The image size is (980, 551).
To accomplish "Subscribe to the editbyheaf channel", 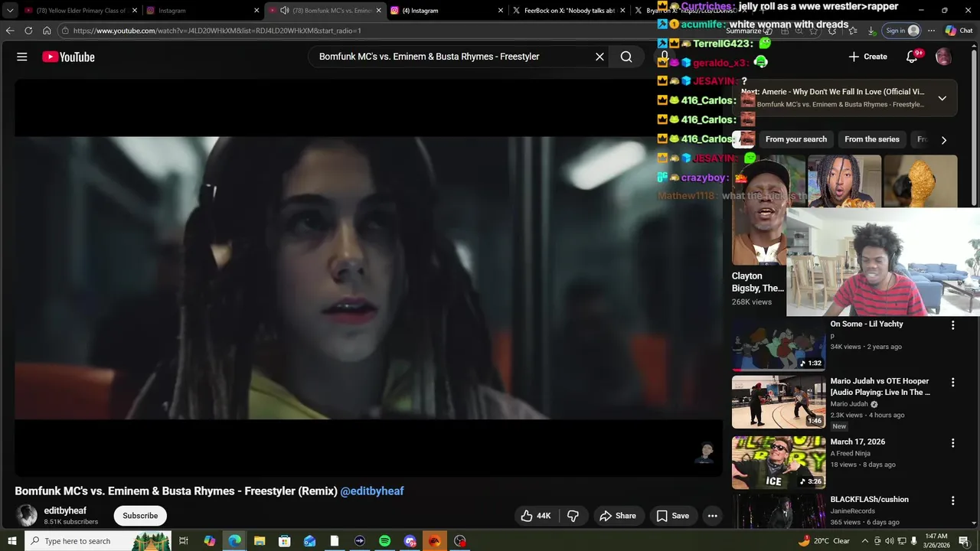I will [x=140, y=516].
